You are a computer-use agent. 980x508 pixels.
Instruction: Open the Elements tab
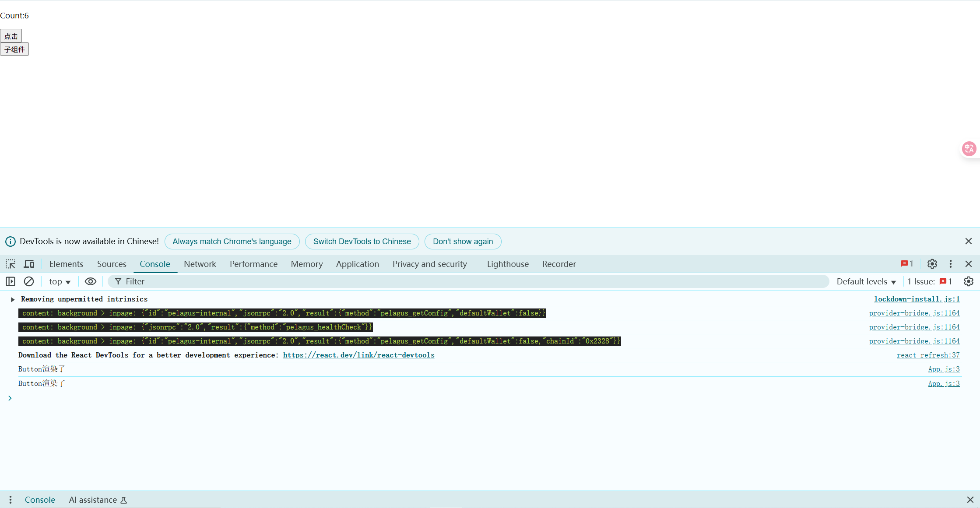click(x=66, y=264)
